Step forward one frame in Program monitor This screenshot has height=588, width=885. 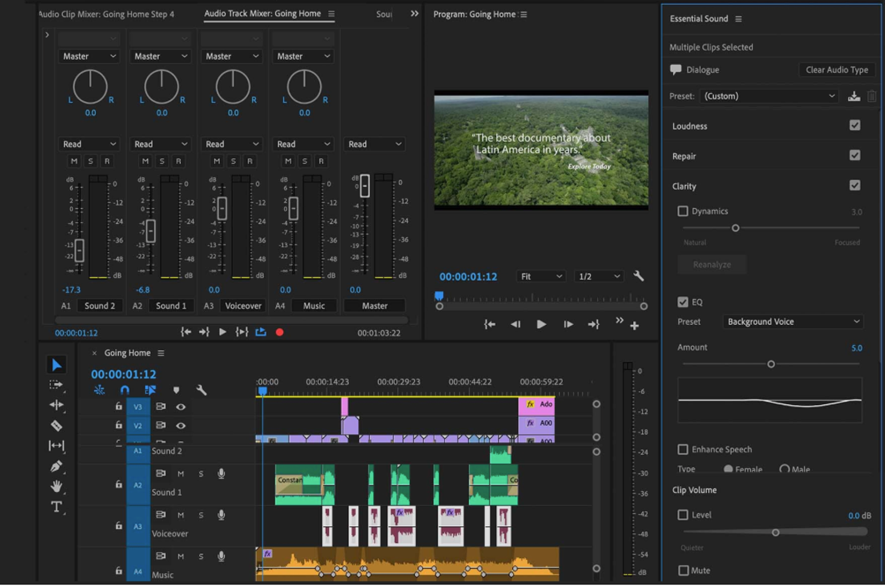[568, 325]
